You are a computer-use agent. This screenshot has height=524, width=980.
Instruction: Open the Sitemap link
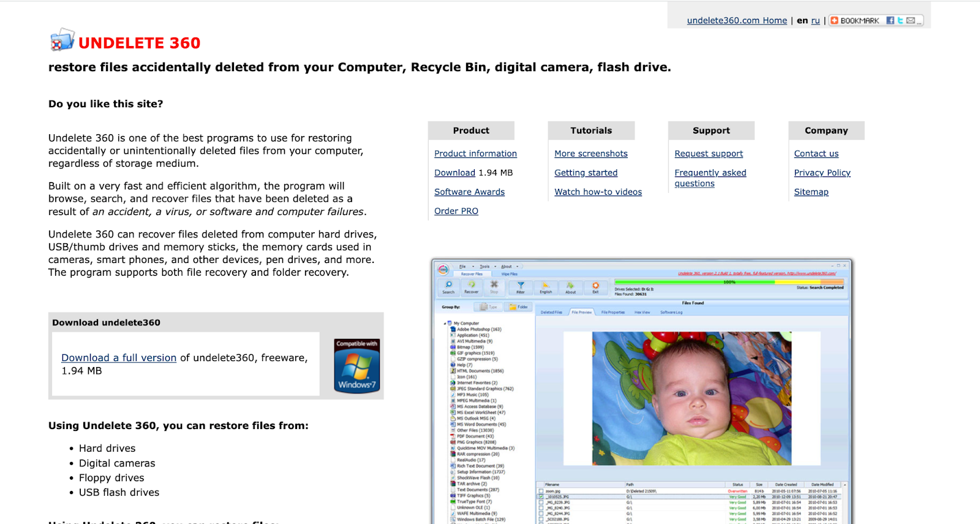pos(812,192)
